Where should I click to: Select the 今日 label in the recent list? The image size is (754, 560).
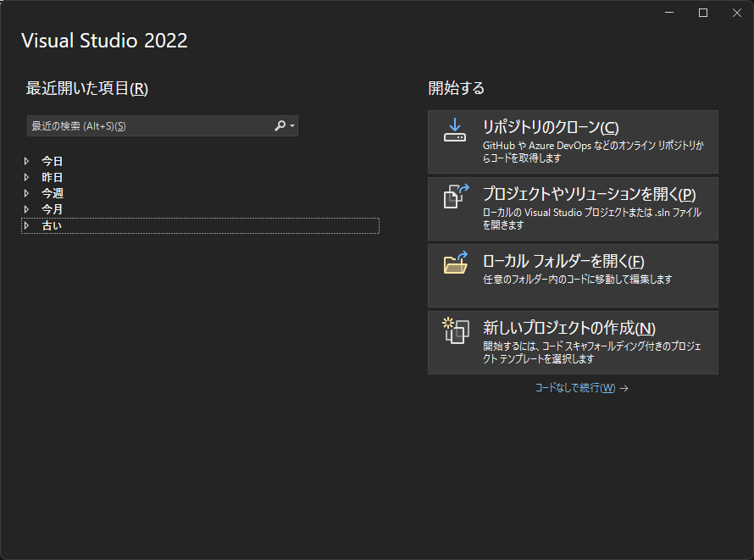click(x=52, y=161)
